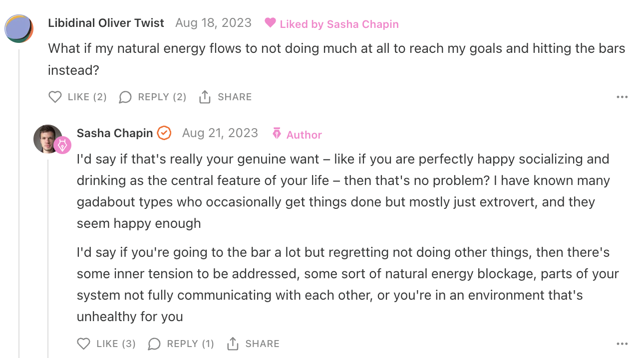644x358 pixels.
Task: Click Libidinal Oliver Twist's profile avatar
Action: (x=19, y=28)
